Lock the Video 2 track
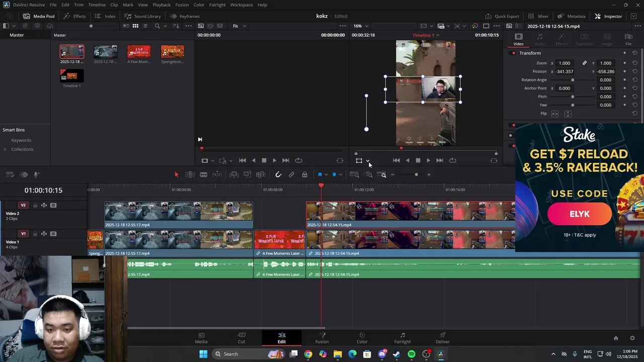The image size is (644, 362). (35, 205)
